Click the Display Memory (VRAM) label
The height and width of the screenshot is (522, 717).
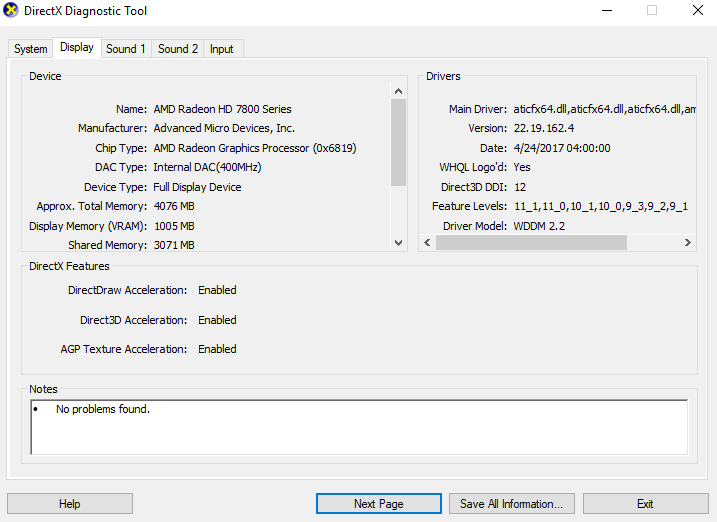(88, 226)
